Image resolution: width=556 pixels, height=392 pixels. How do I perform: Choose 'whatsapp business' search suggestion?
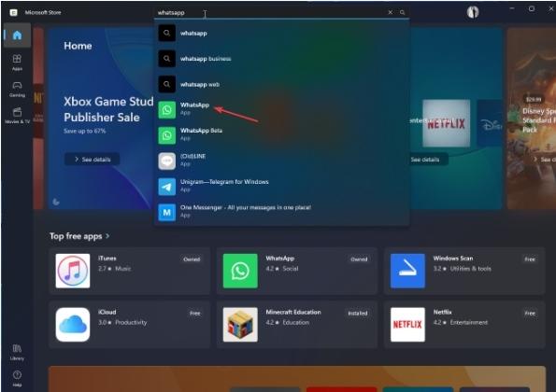click(x=282, y=59)
